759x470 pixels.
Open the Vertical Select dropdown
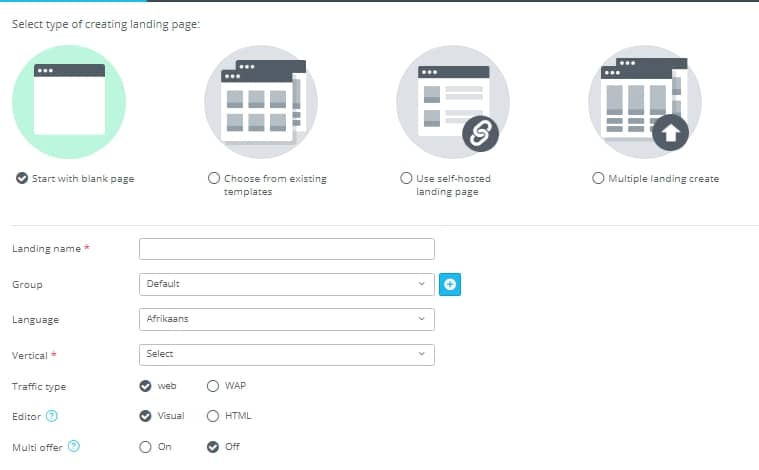click(x=287, y=355)
